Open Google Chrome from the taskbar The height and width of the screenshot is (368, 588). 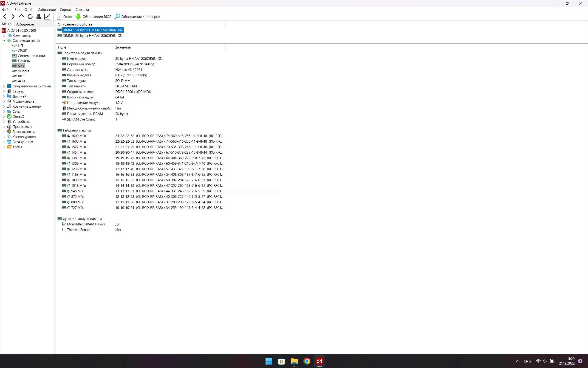[307, 361]
